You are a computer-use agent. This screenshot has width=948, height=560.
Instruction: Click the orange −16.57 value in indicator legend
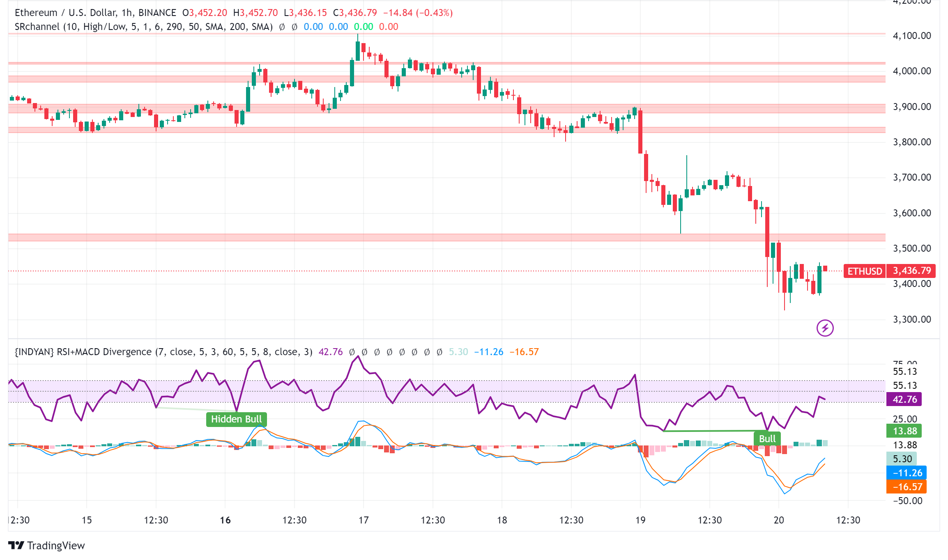pos(524,352)
